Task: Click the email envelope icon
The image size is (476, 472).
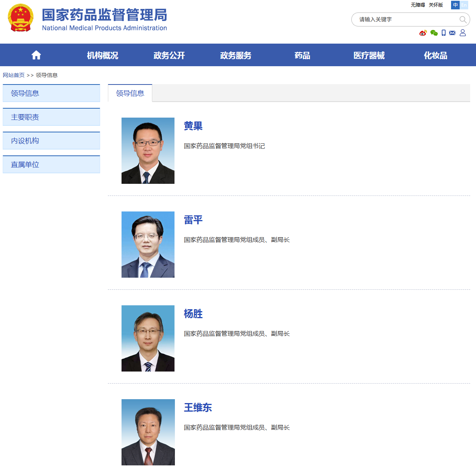Action: click(452, 33)
